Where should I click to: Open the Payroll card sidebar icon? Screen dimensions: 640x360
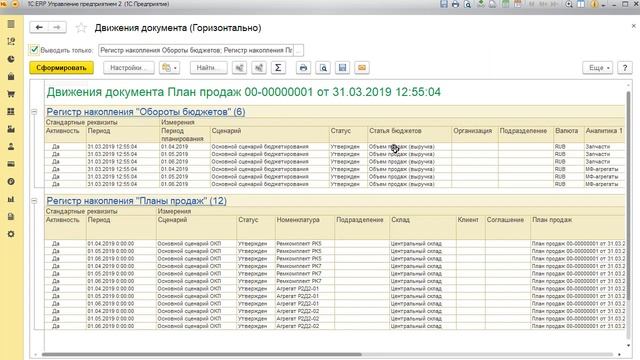(x=11, y=164)
